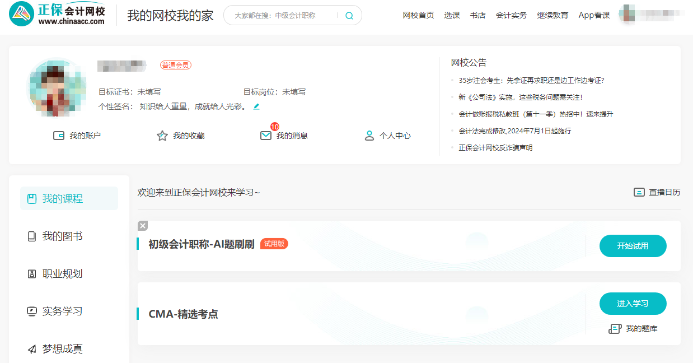
Task: Open the 正保会计网校反诈骗声明 link
Action: click(x=495, y=148)
